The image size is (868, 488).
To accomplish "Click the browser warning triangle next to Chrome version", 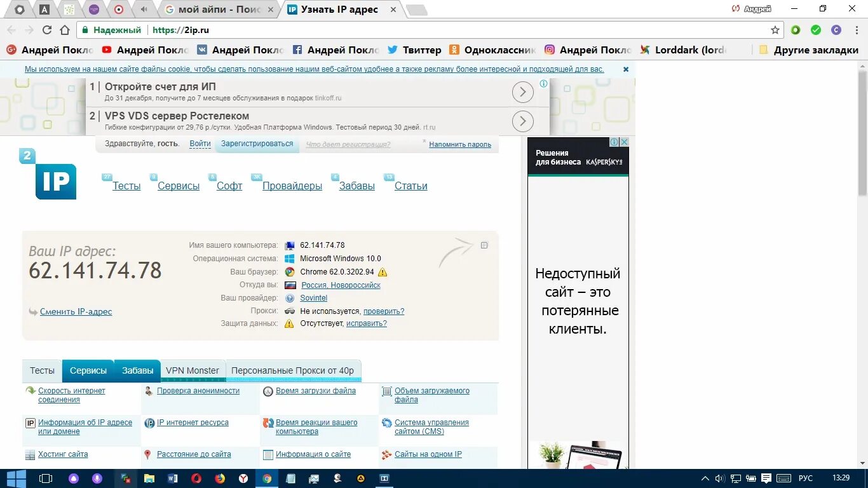I will click(382, 272).
